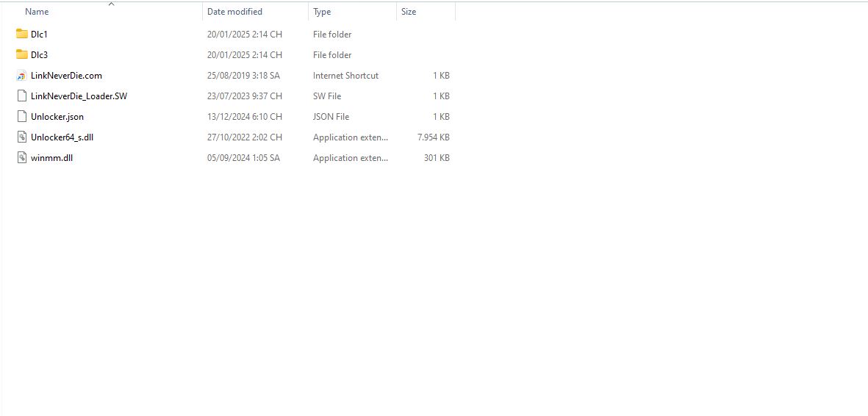
Task: Select the file name Dlc1
Action: 39,35
